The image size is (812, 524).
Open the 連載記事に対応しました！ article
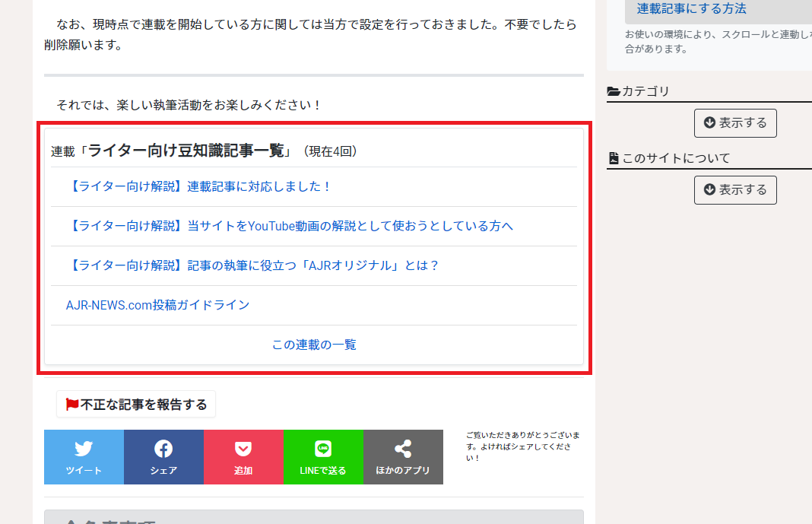(200, 186)
